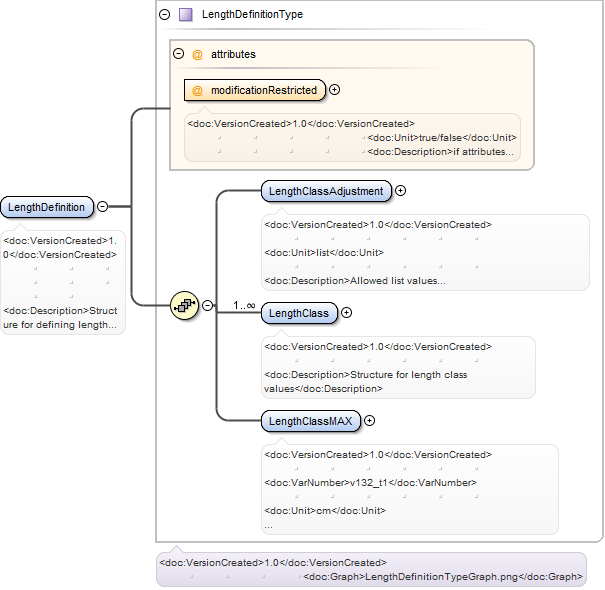The image size is (605, 590).
Task: Collapse the LengthDefinitionType container
Action: point(165,15)
